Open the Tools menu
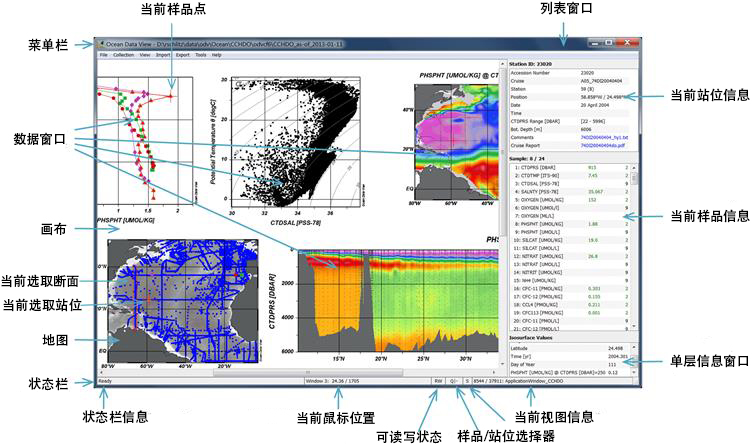Screen dimensions: 756x444 point(201,55)
